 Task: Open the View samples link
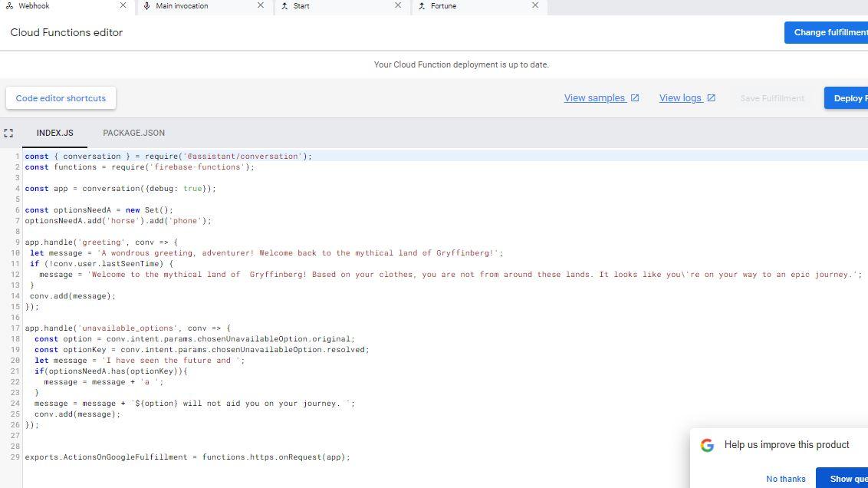(595, 97)
